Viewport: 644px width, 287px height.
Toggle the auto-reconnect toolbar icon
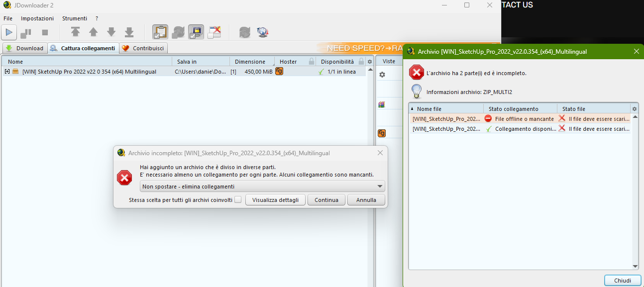(178, 32)
